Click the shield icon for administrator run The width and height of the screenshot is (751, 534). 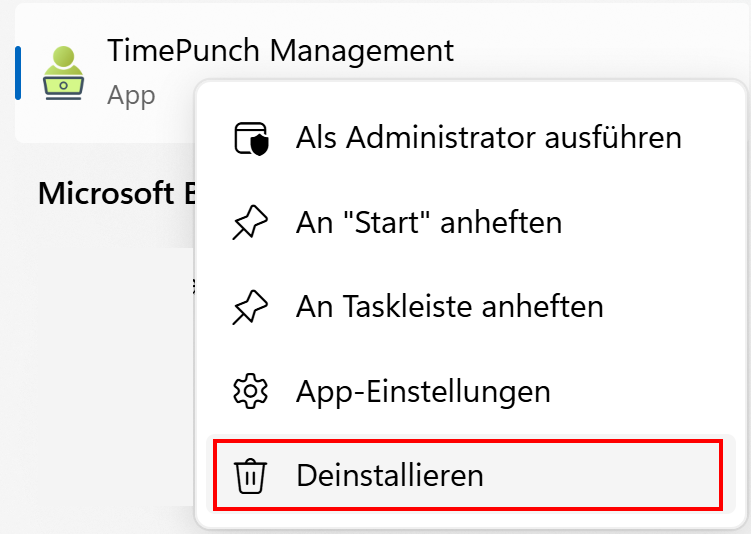point(250,138)
